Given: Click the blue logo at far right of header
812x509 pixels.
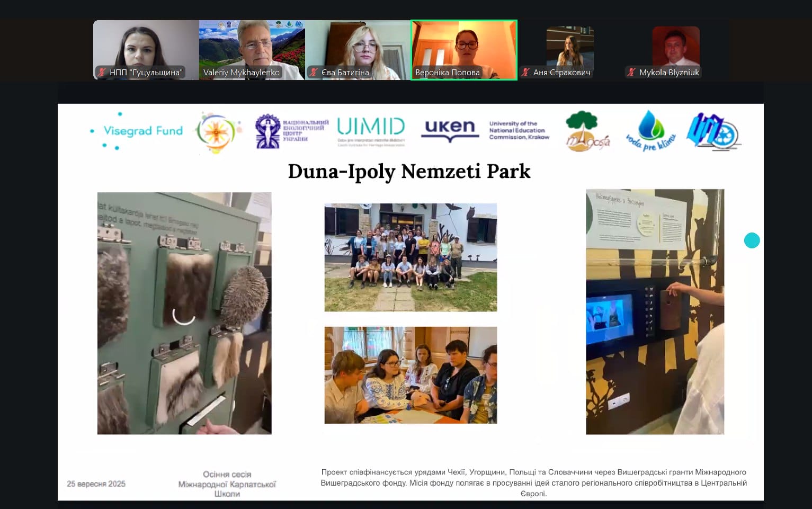Looking at the screenshot, I should 712,131.
